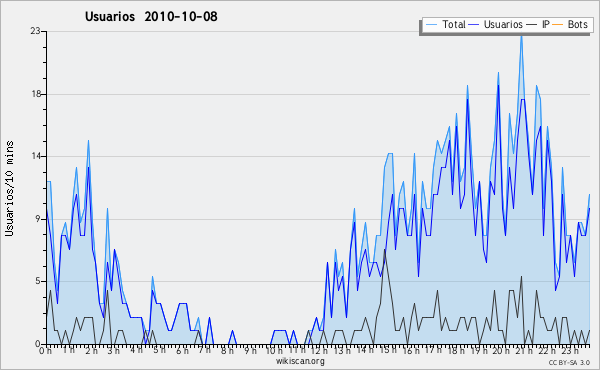Click the y-axis label Usuarios/10 mins

[9, 189]
